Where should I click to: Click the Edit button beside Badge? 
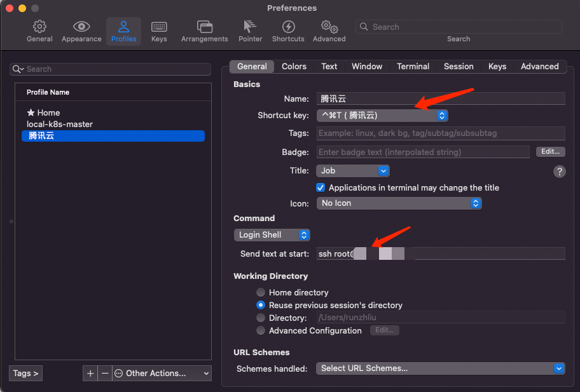(x=551, y=152)
